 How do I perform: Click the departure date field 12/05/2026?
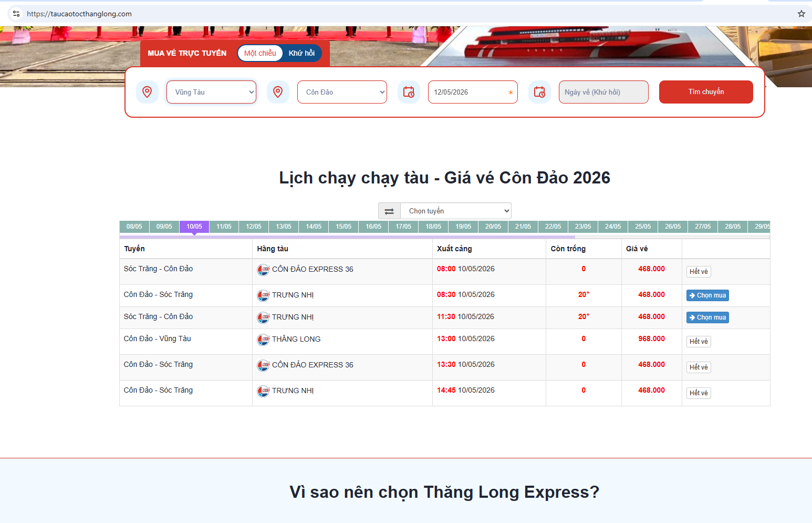click(473, 92)
